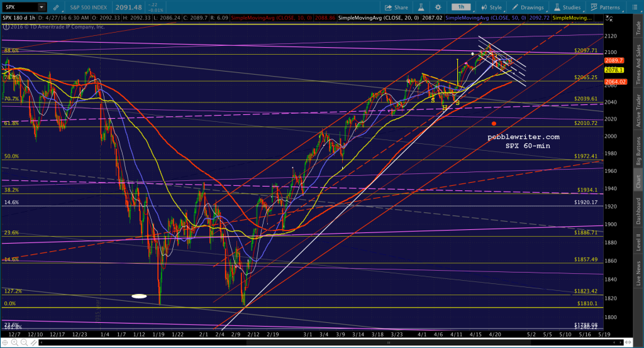Open the Style menu
The height and width of the screenshot is (348, 644).
click(x=492, y=8)
